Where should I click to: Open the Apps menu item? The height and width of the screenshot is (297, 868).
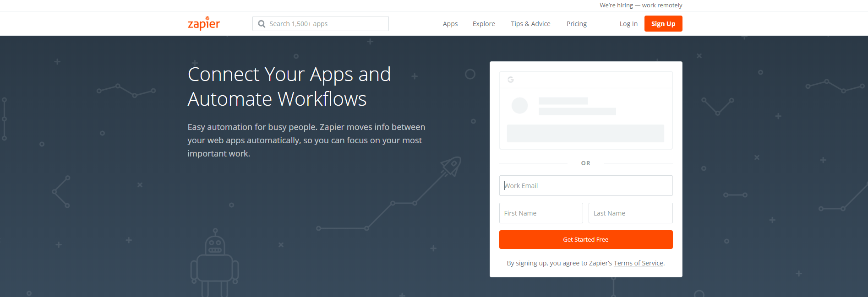(x=450, y=24)
